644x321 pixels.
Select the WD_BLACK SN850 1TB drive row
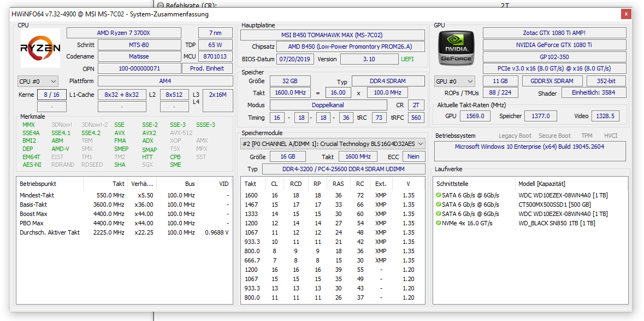[530, 223]
